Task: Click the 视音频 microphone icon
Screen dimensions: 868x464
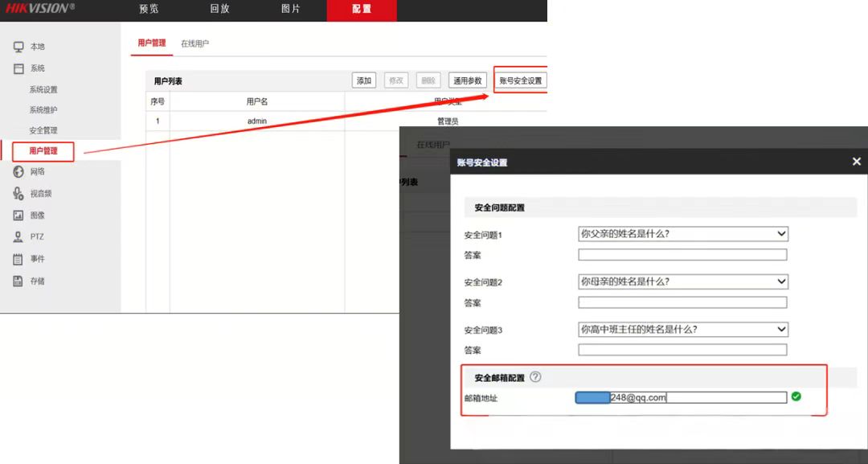Action: [x=18, y=193]
